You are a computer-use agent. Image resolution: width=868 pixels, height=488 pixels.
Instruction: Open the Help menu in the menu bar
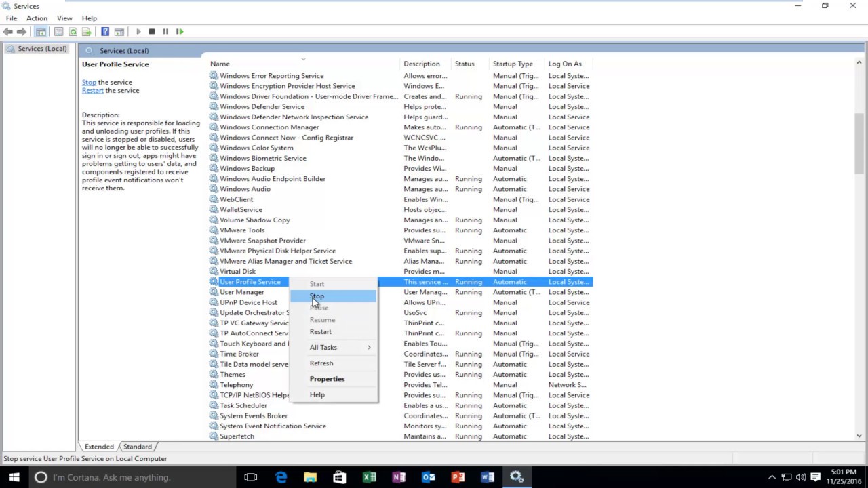[90, 18]
